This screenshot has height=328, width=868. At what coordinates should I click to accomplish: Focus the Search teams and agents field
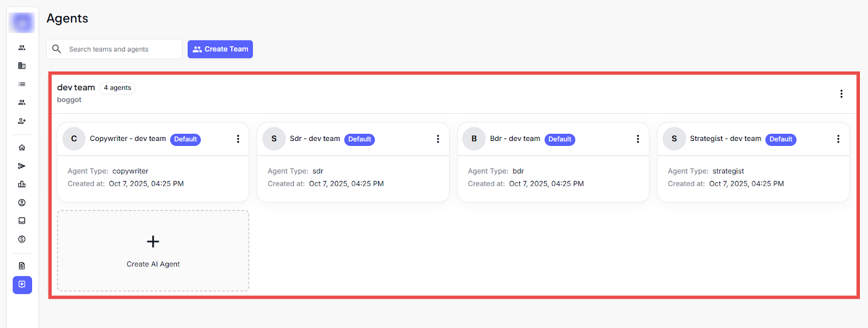click(x=122, y=49)
